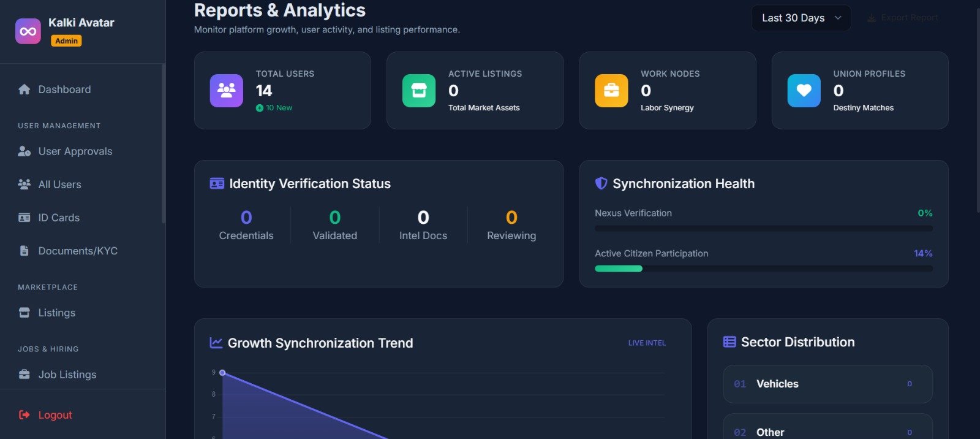Click the Logout link
Image resolution: width=980 pixels, height=439 pixels.
55,415
